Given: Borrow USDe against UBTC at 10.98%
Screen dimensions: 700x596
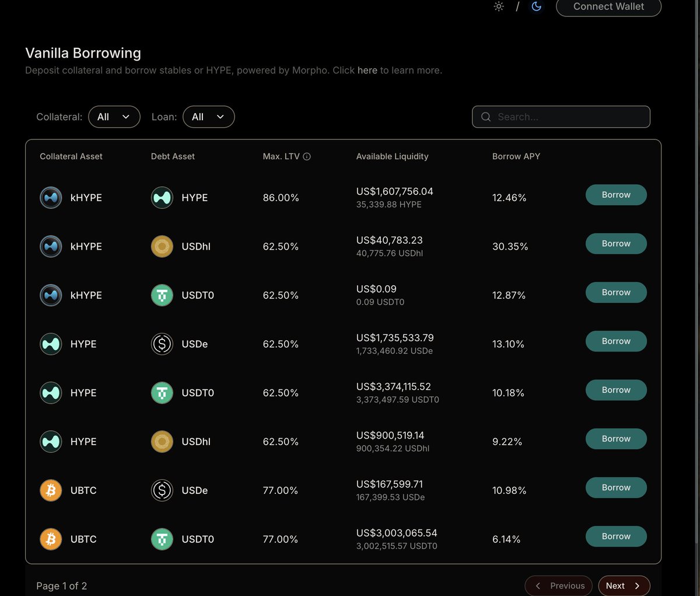Looking at the screenshot, I should click(616, 488).
